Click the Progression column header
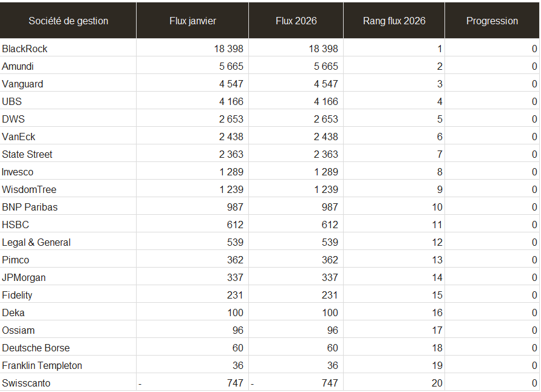The image size is (541, 392). click(x=492, y=21)
